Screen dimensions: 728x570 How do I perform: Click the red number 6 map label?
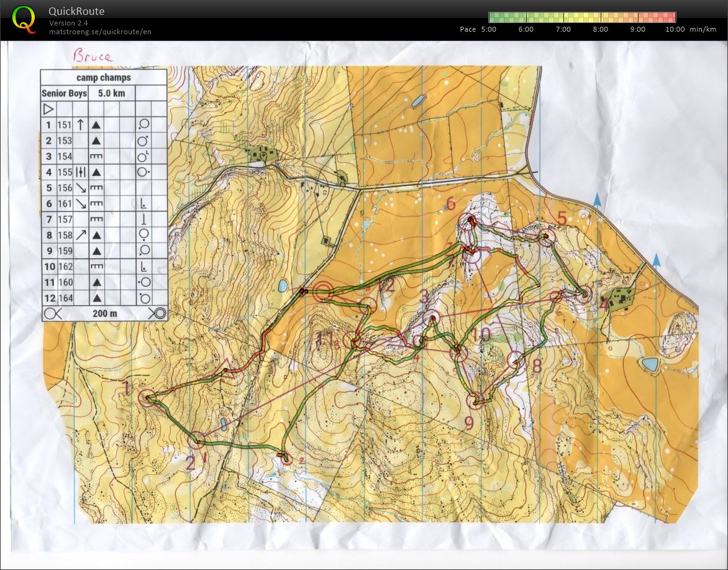(451, 203)
